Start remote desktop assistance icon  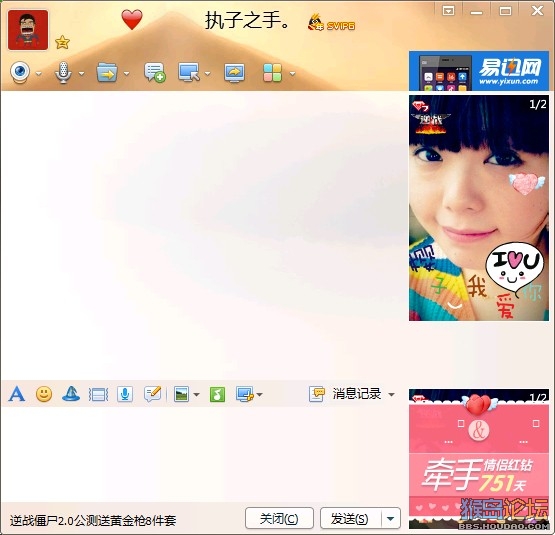coord(189,72)
